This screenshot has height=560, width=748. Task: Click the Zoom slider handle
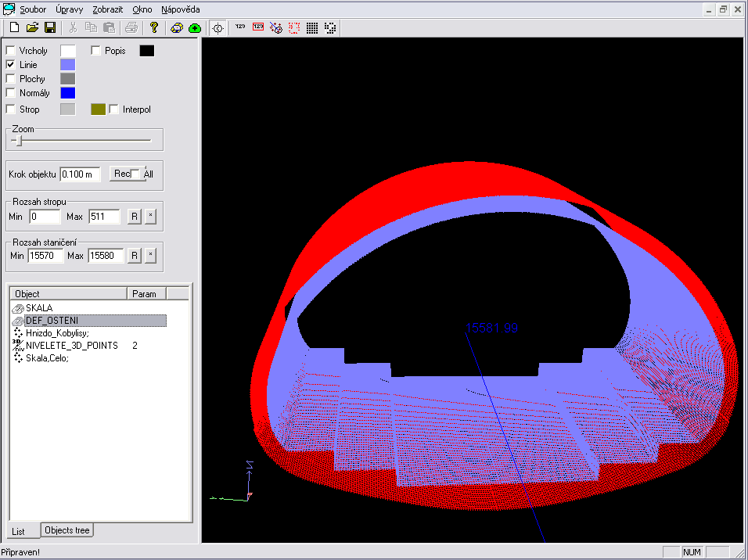tap(20, 141)
